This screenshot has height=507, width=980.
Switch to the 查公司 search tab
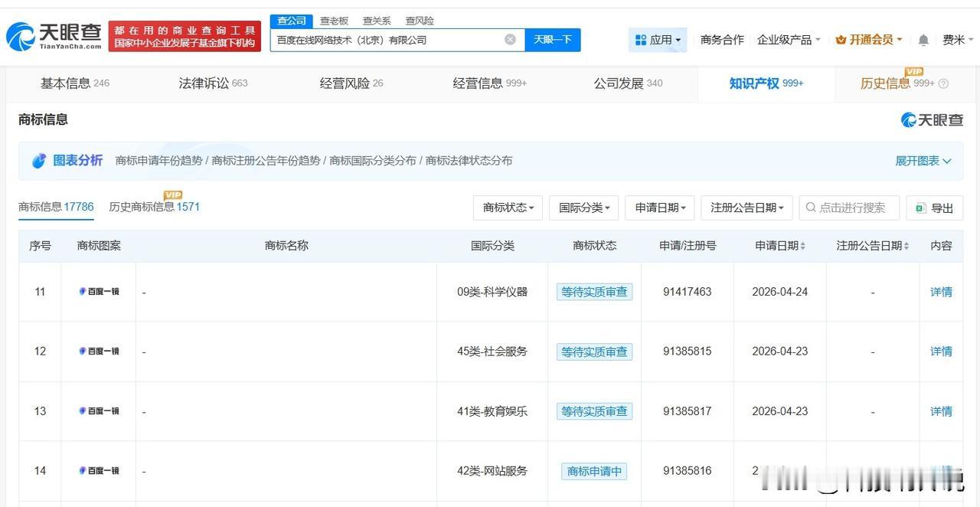pos(292,21)
